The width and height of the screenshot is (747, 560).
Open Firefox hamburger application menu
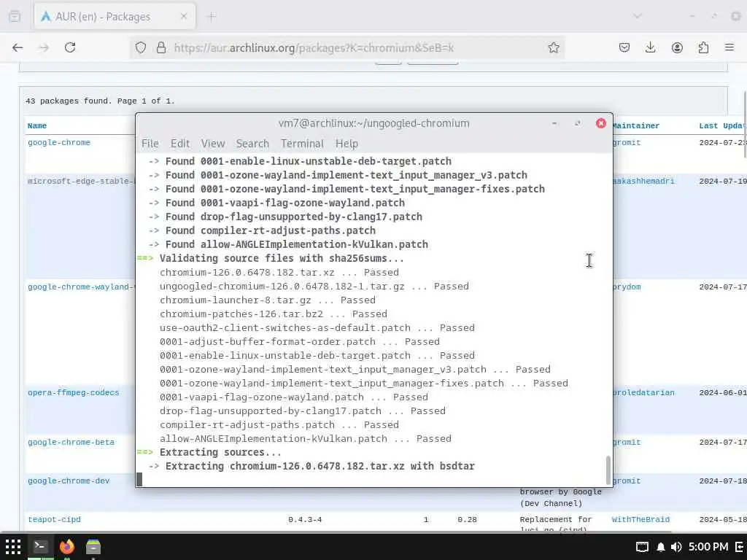point(729,47)
